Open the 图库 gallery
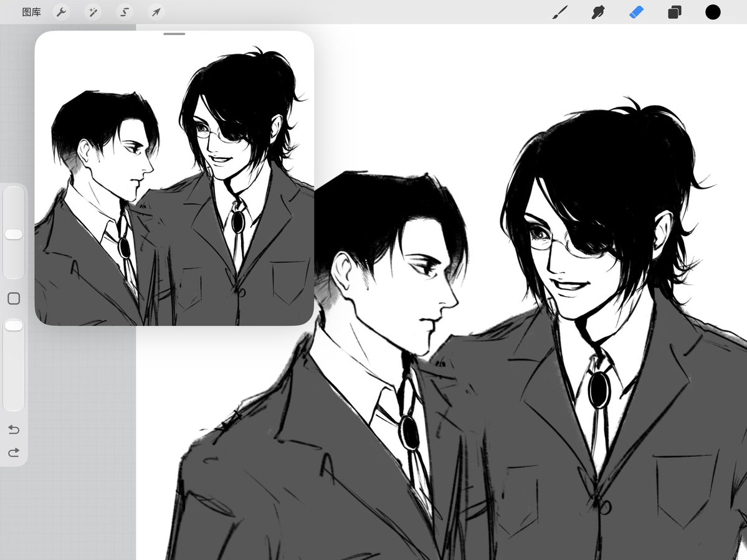This screenshot has height=560, width=747. [31, 12]
